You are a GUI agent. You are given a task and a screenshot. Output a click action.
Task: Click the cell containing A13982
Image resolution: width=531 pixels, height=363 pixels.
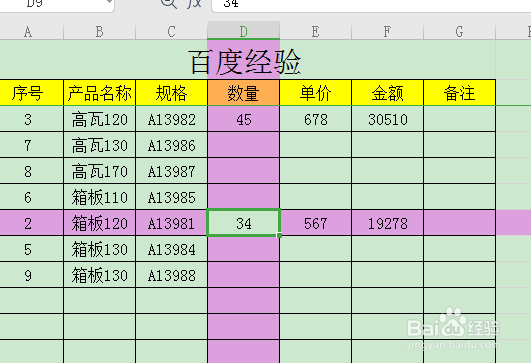pyautogui.click(x=171, y=119)
